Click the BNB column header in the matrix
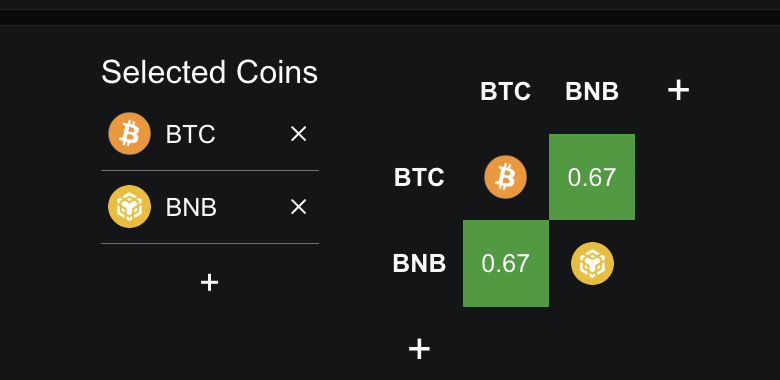The height and width of the screenshot is (380, 780). [x=592, y=92]
